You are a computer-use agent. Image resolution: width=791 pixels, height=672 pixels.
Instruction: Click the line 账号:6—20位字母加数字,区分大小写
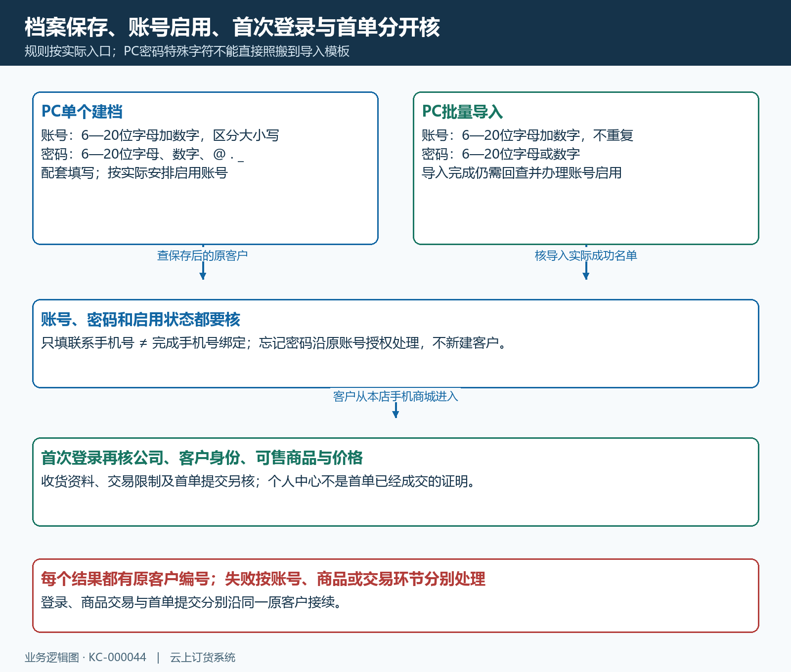[x=160, y=135]
